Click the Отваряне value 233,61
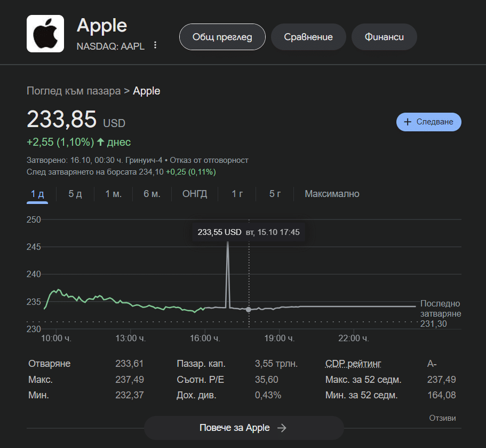 point(130,364)
